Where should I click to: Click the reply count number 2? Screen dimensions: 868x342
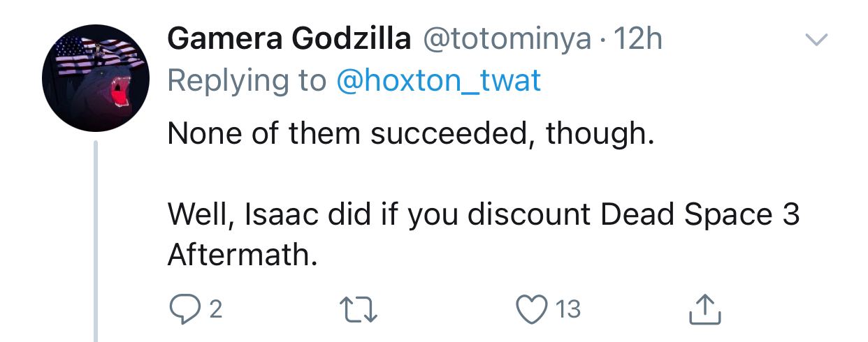215,308
